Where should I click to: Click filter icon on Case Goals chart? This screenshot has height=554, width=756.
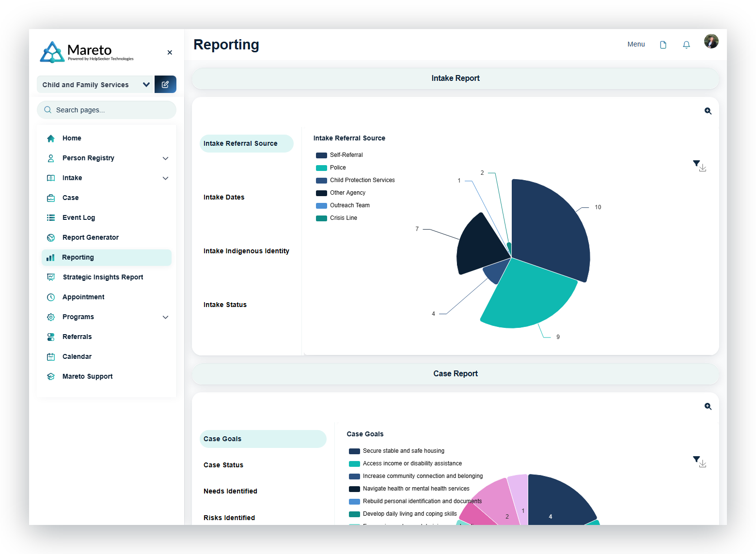click(x=696, y=459)
